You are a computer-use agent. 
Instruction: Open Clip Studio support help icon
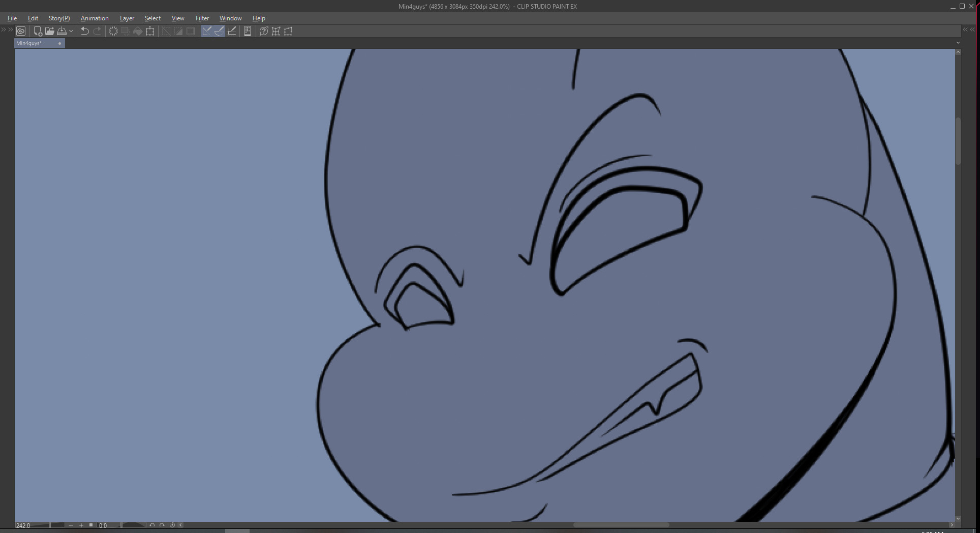pos(264,31)
